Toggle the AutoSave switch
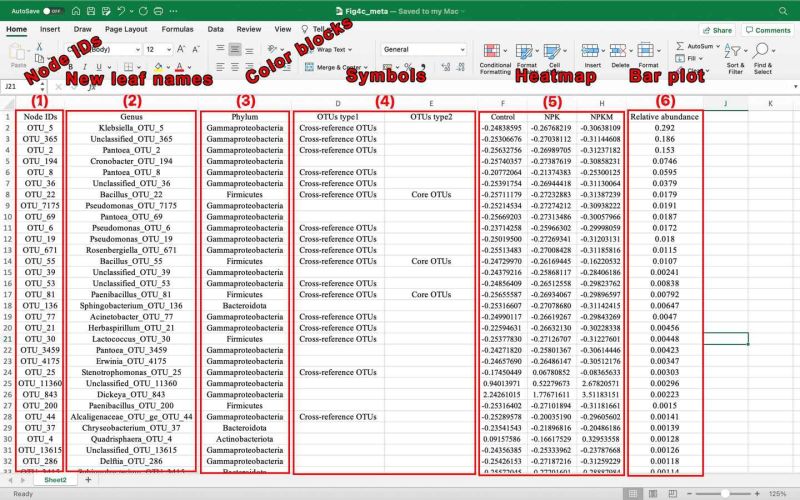The width and height of the screenshot is (800, 500). pyautogui.click(x=53, y=11)
